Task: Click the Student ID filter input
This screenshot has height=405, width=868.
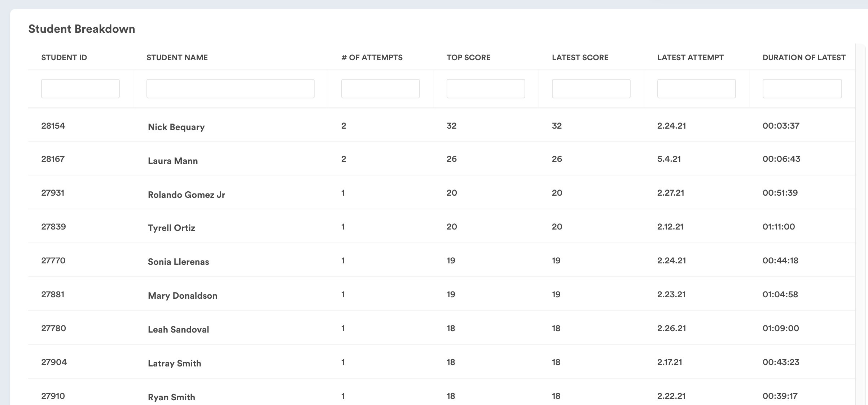Action: [80, 89]
